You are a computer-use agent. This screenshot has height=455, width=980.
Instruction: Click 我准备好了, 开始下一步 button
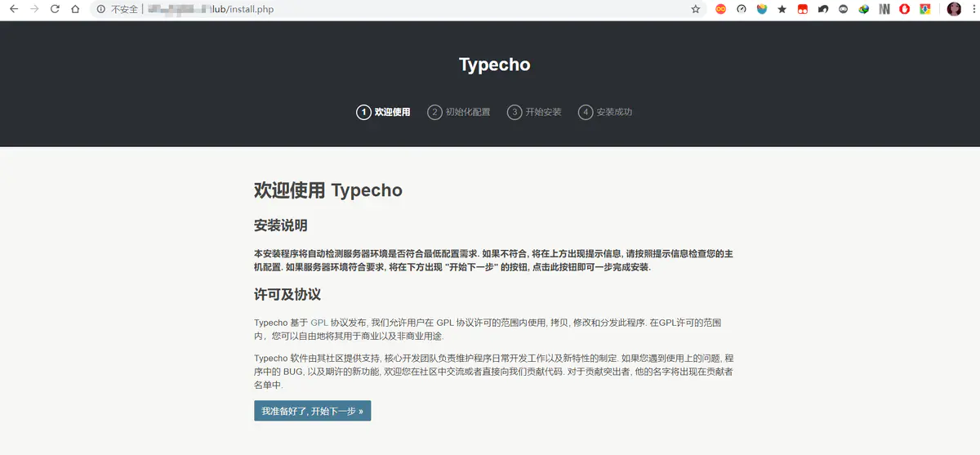(x=313, y=411)
